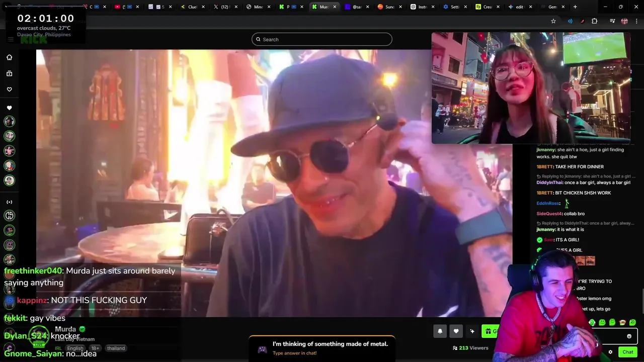644x362 pixels.
Task: Click the sparkle icon under the stream
Action: pyautogui.click(x=472, y=331)
